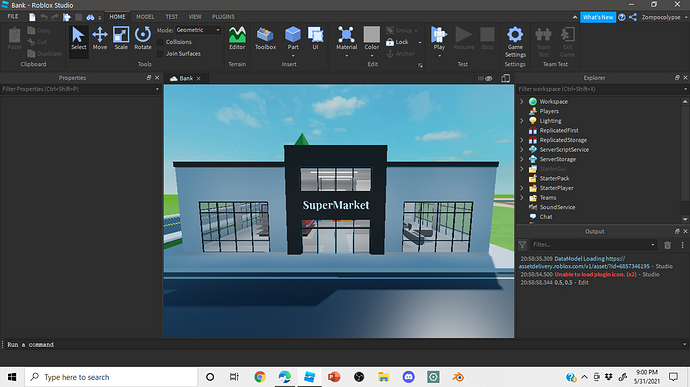Screen dimensions: 690x387
Task: Open Zompocolypse account menu
Action: point(664,17)
